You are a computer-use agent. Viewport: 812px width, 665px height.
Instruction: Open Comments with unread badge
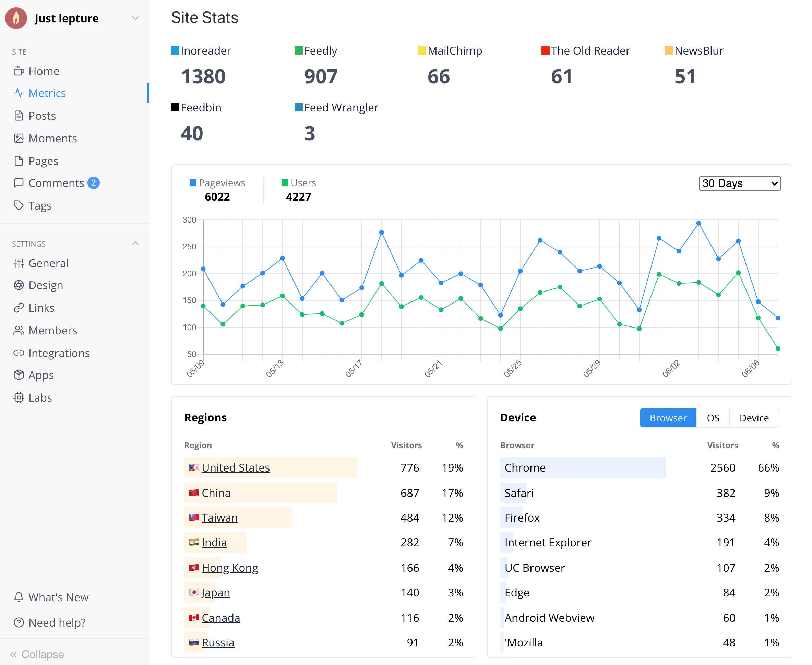click(56, 183)
